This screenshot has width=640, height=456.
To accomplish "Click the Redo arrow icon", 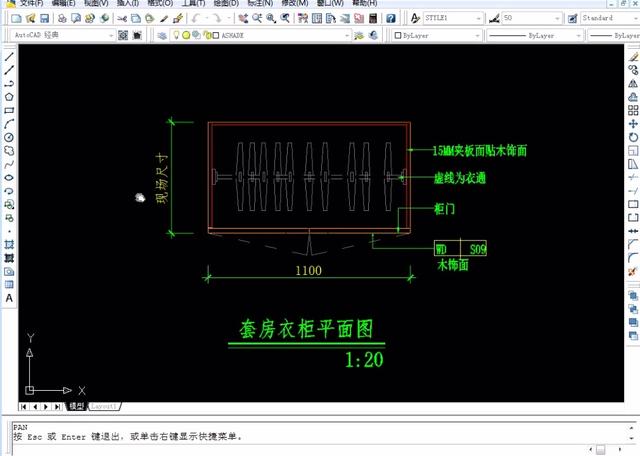I will pos(217,18).
